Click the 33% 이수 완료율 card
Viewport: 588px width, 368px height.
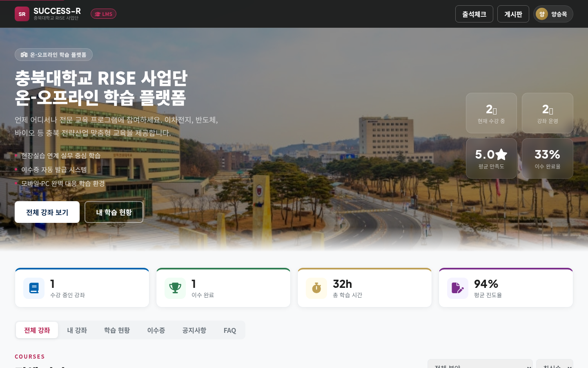point(548,158)
